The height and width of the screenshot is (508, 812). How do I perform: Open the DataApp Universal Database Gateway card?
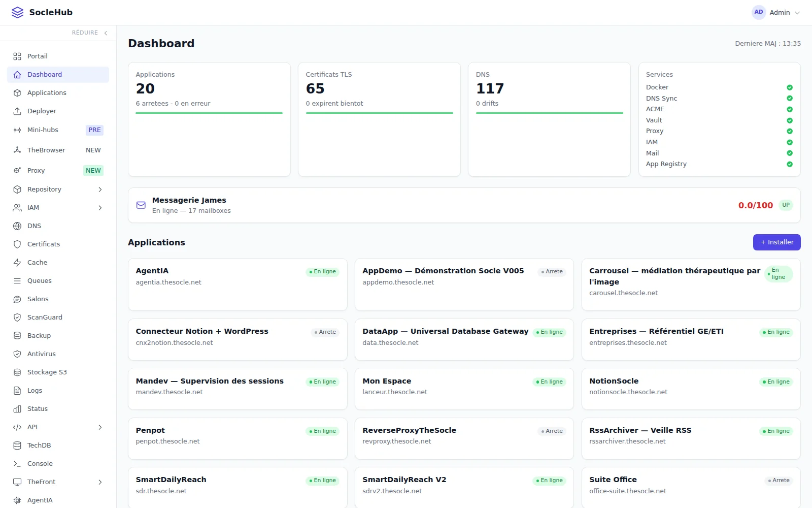point(464,339)
